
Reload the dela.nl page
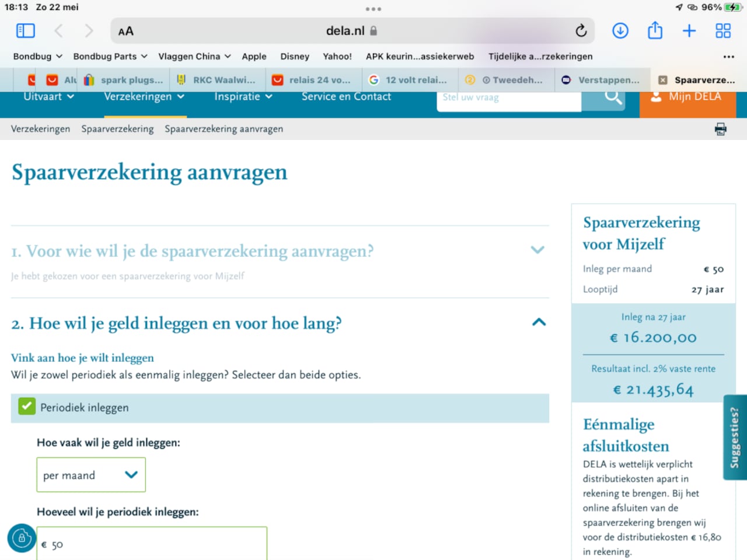click(x=581, y=31)
